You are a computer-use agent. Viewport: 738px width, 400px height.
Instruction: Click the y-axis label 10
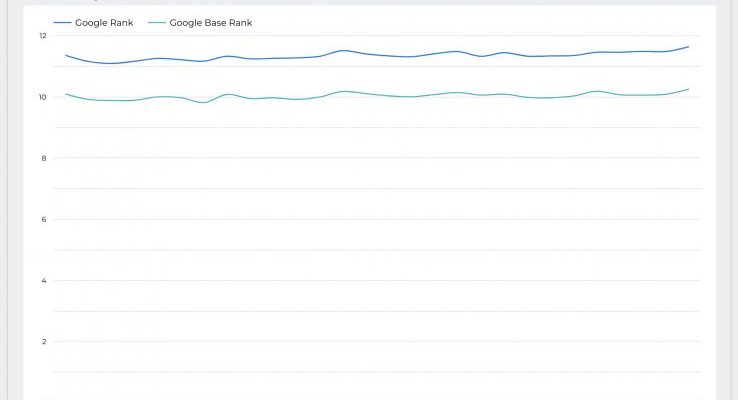coord(42,97)
